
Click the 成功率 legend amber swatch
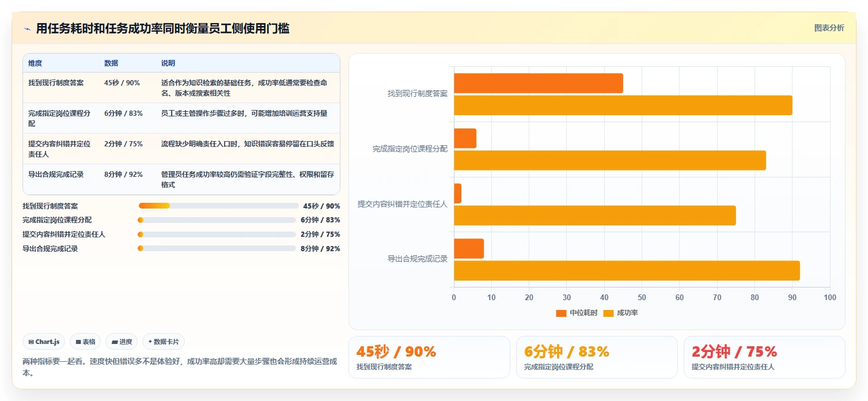point(608,313)
